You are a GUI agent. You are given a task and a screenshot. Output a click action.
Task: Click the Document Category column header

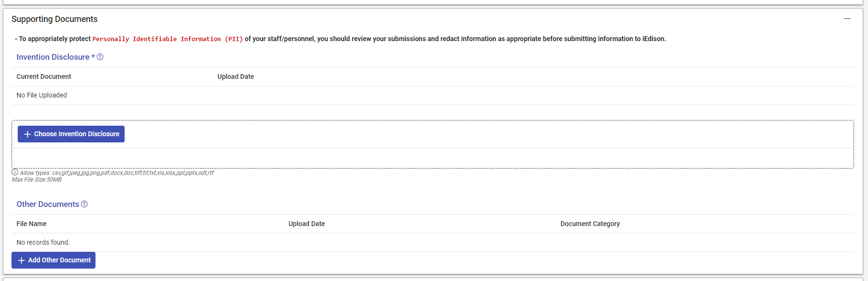coord(590,224)
